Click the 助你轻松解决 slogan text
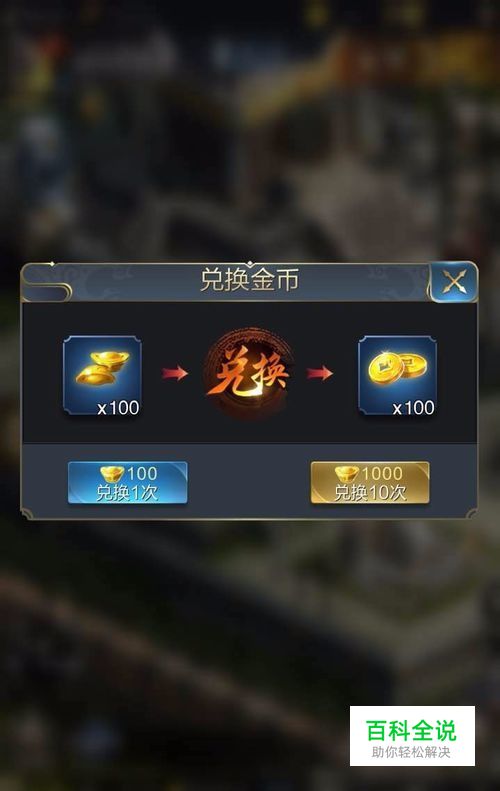The image size is (500, 791). (x=411, y=752)
